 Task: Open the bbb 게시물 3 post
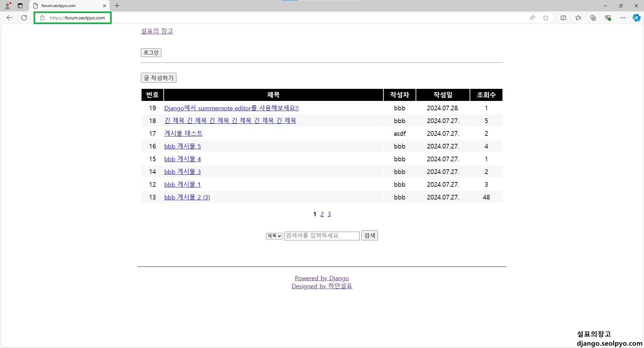182,172
